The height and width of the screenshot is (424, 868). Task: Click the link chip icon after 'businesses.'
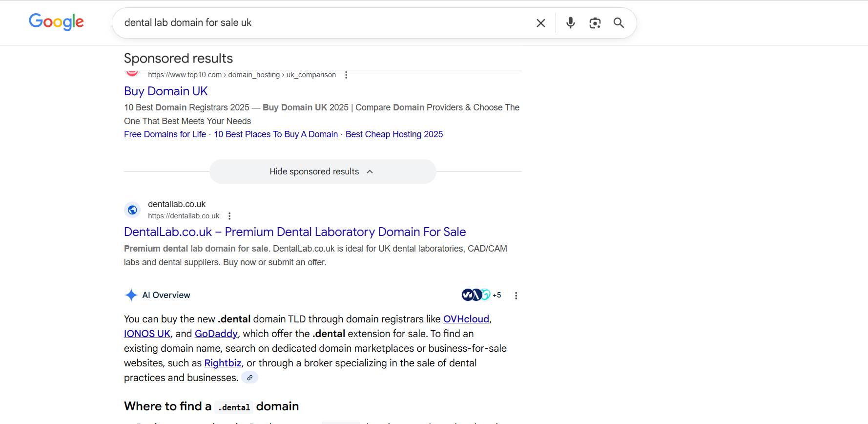(249, 378)
